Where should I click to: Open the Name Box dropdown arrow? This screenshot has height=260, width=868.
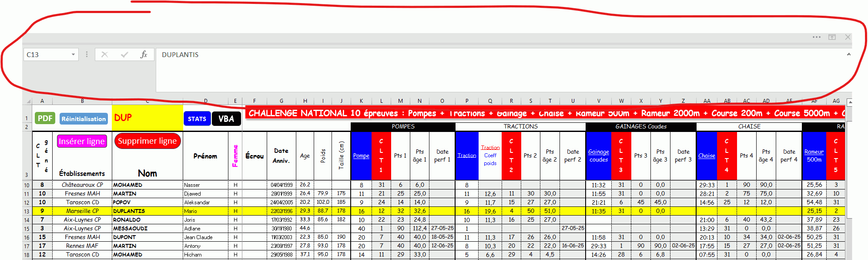coord(73,54)
